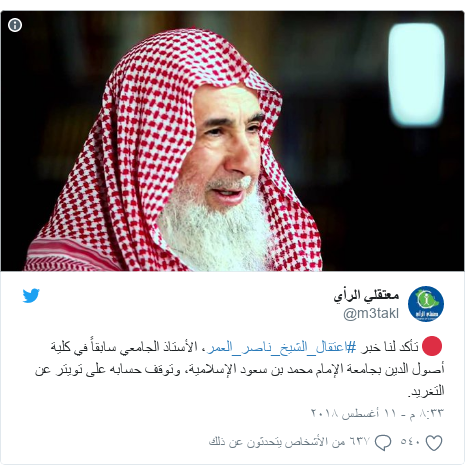Open the @m3takl handle link
Image resolution: width=465 pixels, height=475 pixels.
[x=371, y=313]
